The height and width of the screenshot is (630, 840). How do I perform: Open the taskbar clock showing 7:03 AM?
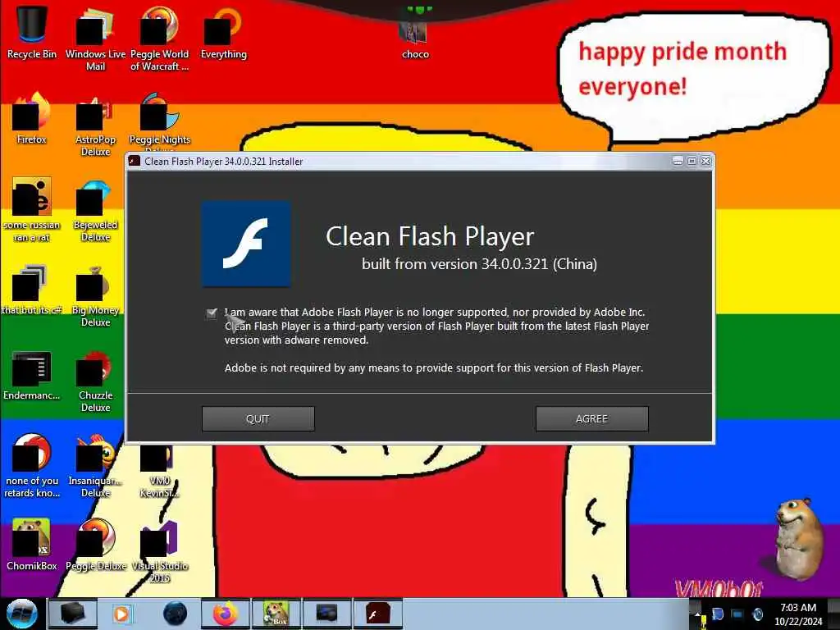coord(798,614)
